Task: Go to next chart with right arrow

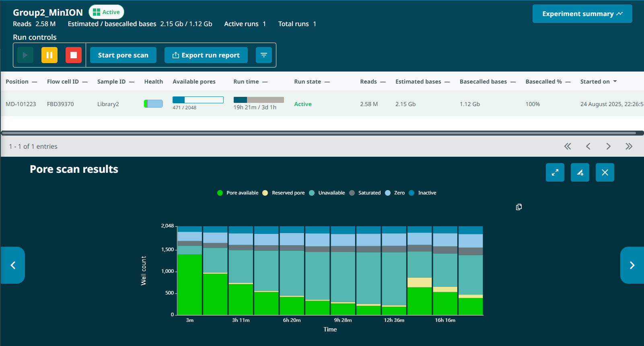Action: point(632,265)
